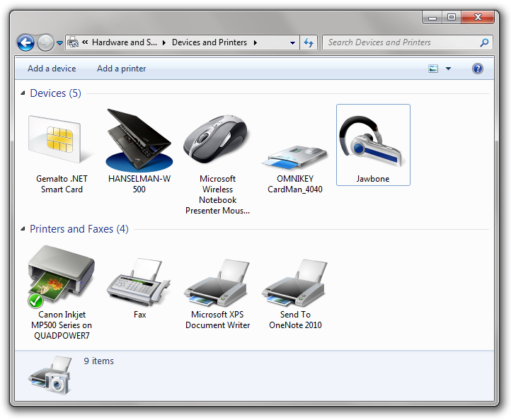Expand the Hardware and Sound breadcrumb arrow
Image resolution: width=511 pixels, height=420 pixels.
[x=164, y=42]
